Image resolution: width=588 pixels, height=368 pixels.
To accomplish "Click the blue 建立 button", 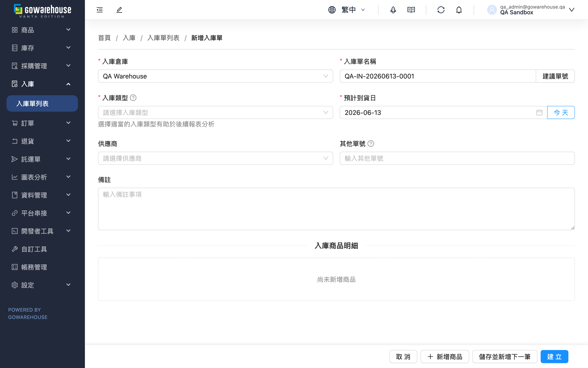I will pyautogui.click(x=555, y=357).
